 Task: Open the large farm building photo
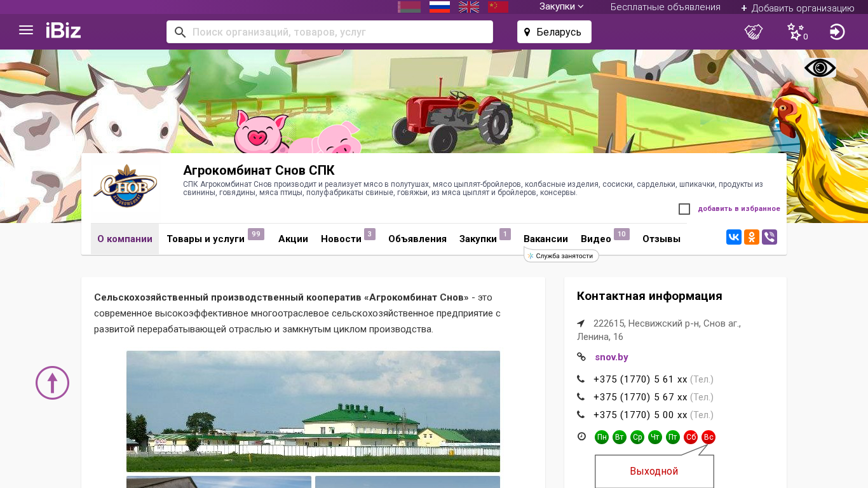pyautogui.click(x=313, y=411)
